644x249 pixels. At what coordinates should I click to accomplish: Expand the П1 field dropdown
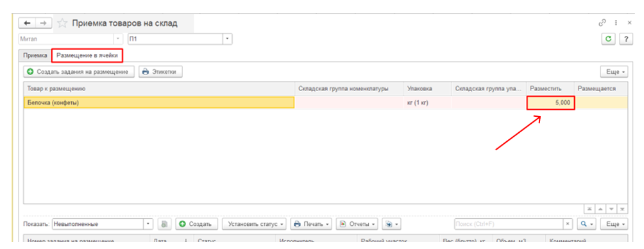pos(228,39)
